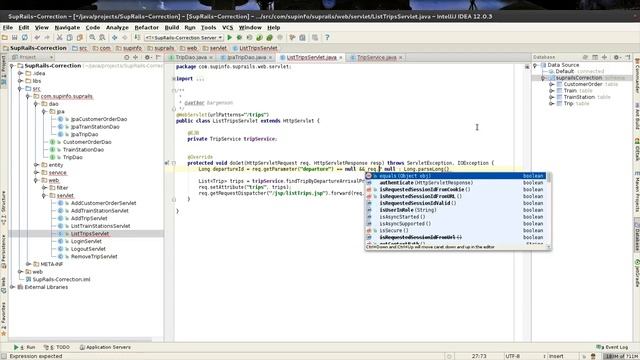Expand the .idea folder node
640x360 pixels.
(20, 73)
